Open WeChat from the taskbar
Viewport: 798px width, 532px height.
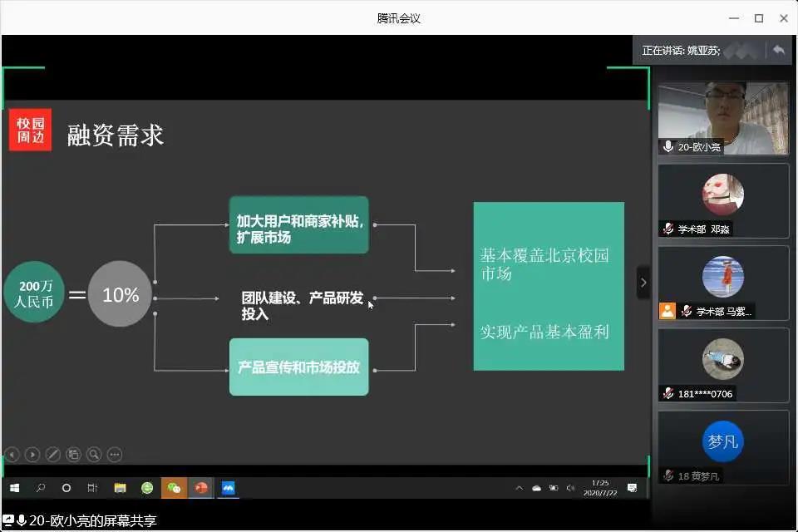coord(174,488)
